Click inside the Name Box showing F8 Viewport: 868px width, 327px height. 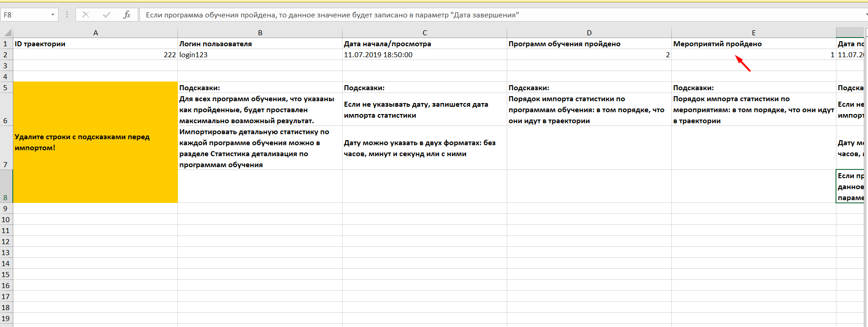point(25,15)
